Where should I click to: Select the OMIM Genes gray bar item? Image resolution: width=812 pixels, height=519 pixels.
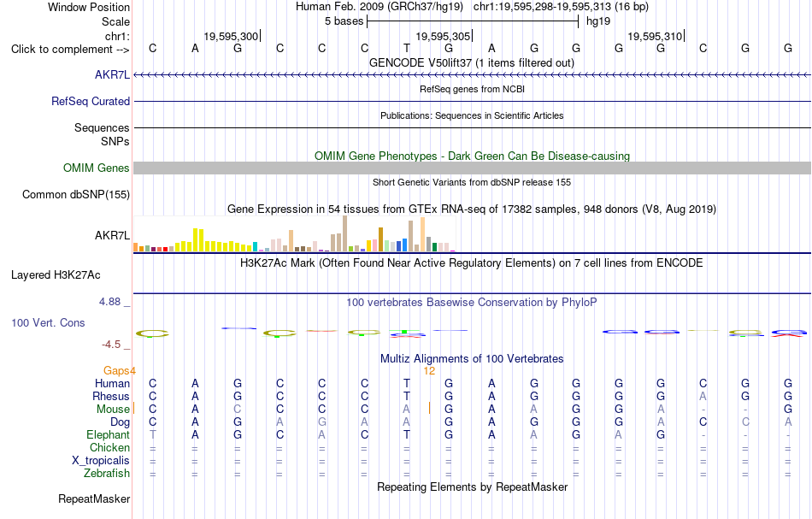coord(473,168)
